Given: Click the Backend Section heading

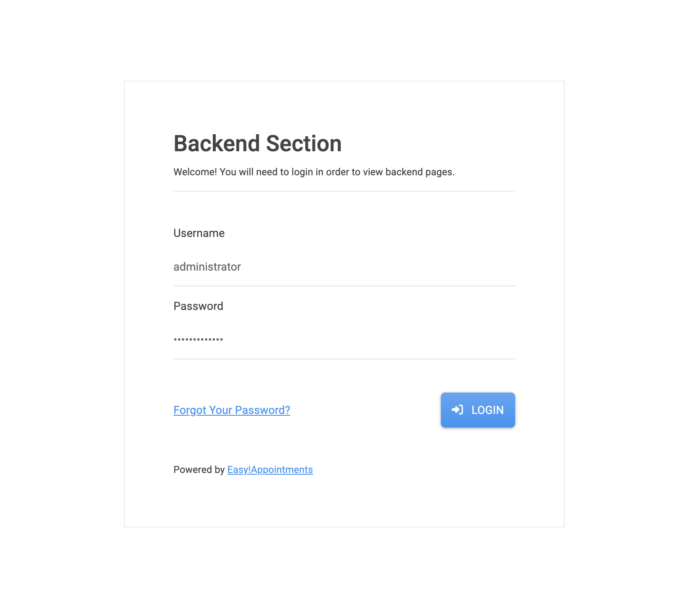Looking at the screenshot, I should [x=258, y=143].
